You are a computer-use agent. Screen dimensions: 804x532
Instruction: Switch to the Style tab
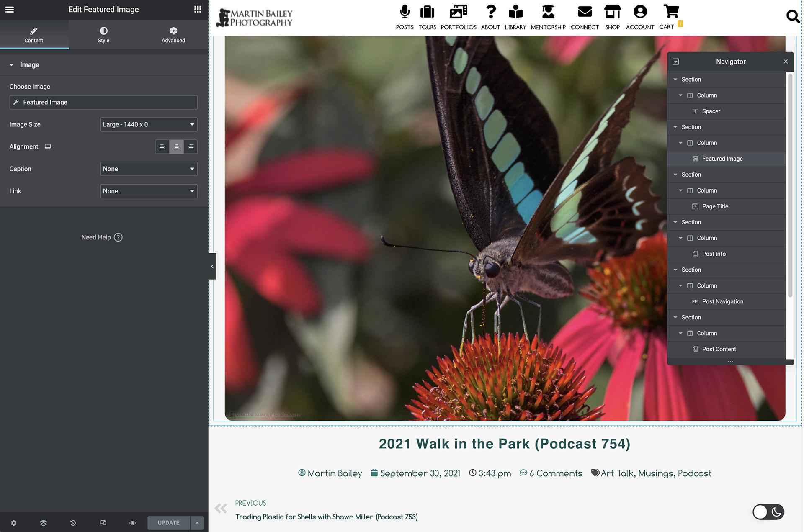click(x=103, y=35)
